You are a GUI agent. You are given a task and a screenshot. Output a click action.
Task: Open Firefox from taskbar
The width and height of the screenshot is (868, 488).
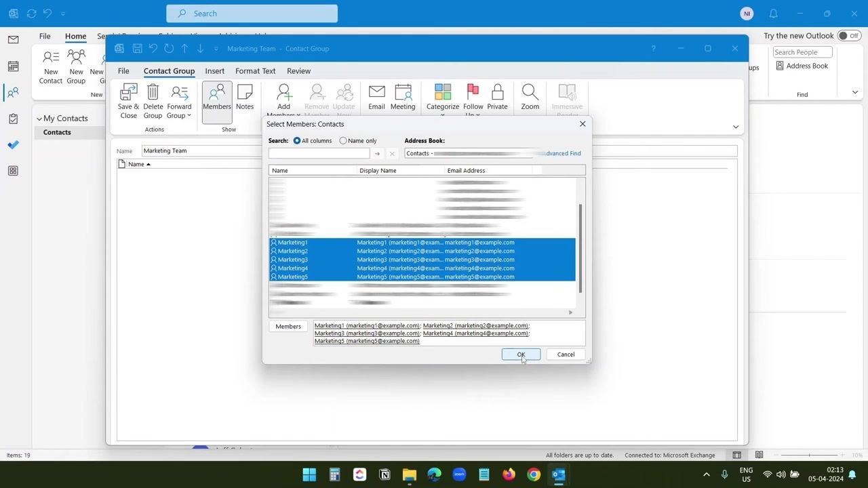coord(509,474)
